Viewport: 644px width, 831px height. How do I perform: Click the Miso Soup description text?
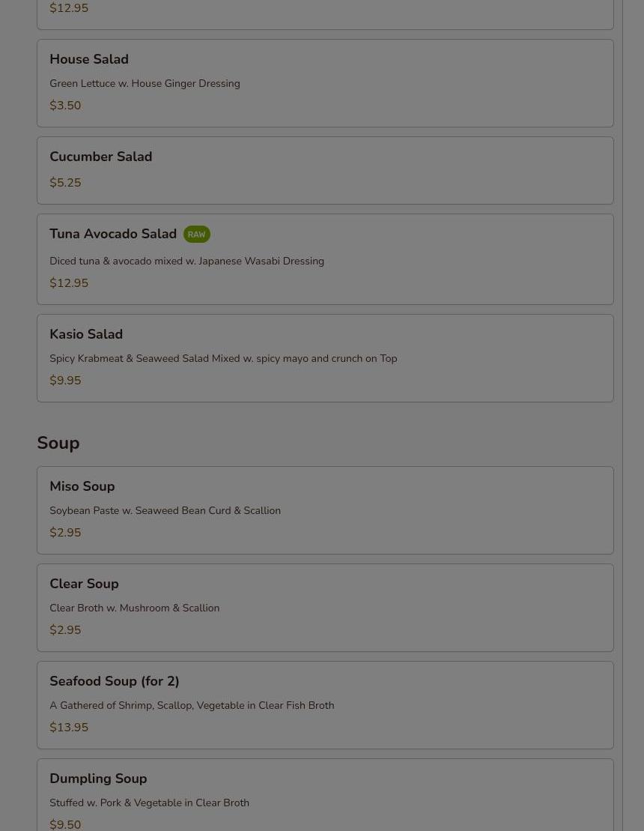[165, 511]
